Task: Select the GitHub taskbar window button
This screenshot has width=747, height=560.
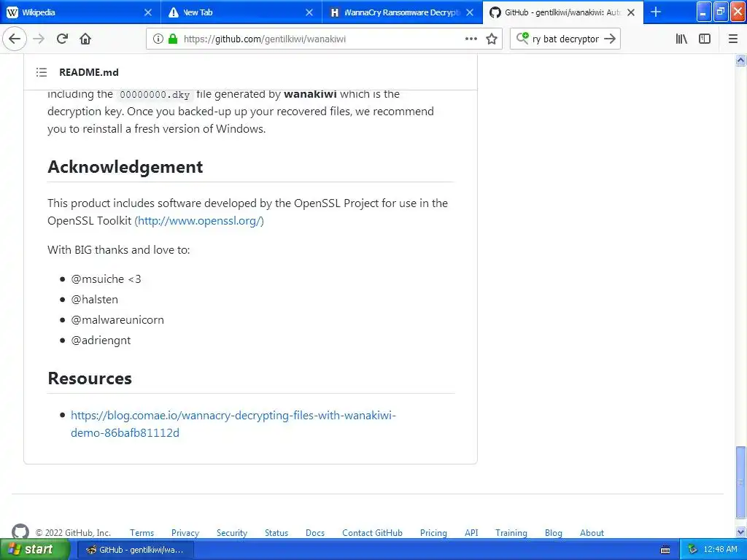Action: [135, 550]
